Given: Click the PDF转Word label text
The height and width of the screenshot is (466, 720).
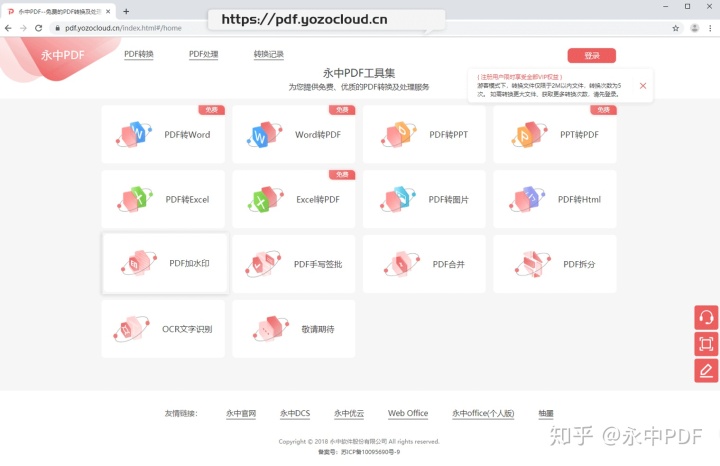Looking at the screenshot, I should (187, 135).
